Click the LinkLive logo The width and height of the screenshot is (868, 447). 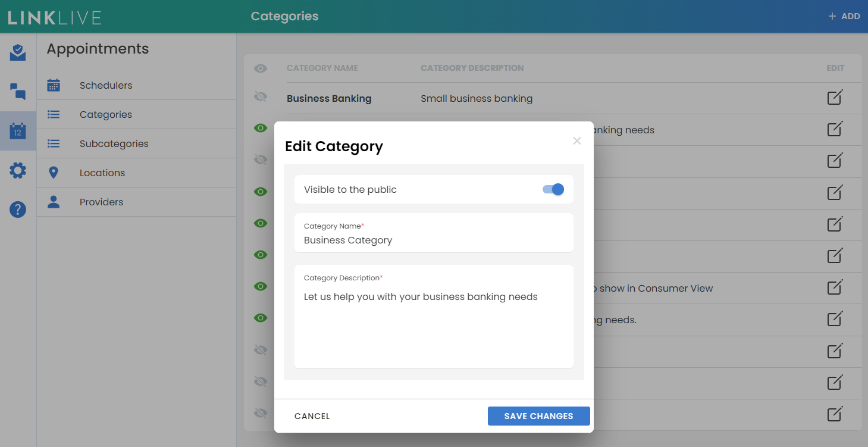(x=55, y=17)
